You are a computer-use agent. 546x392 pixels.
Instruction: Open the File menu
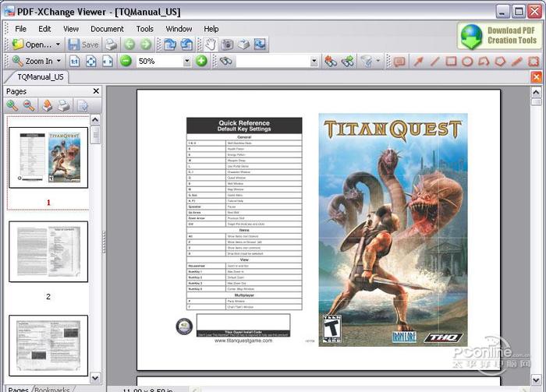click(x=20, y=29)
